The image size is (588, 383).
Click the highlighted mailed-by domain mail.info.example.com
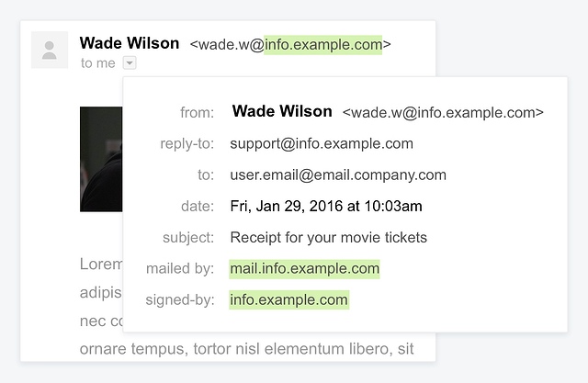click(304, 269)
